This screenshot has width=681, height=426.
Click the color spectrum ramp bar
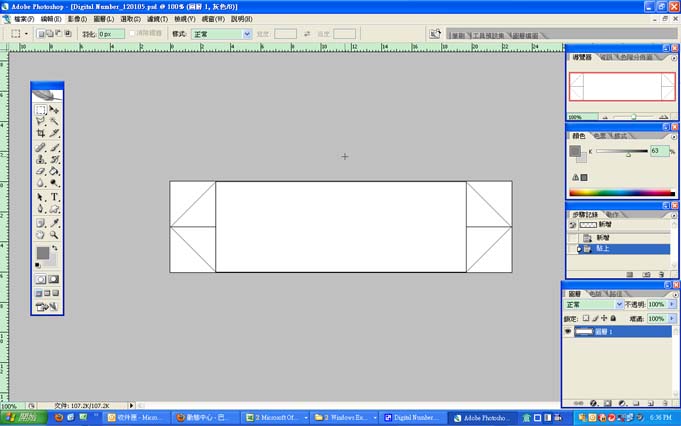coord(622,192)
